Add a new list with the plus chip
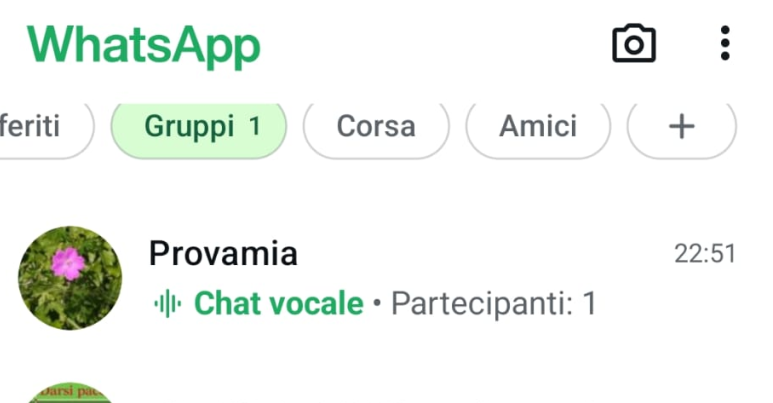The width and height of the screenshot is (773, 403). (x=681, y=128)
